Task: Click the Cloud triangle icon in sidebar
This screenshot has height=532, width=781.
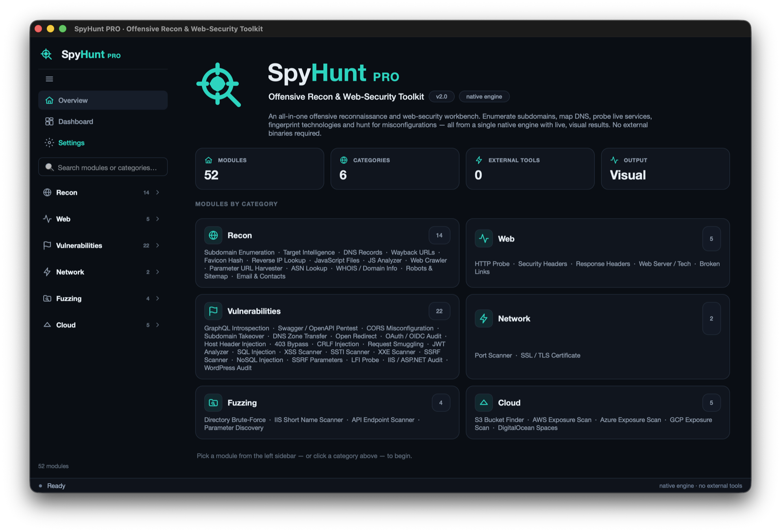Action: coord(47,325)
